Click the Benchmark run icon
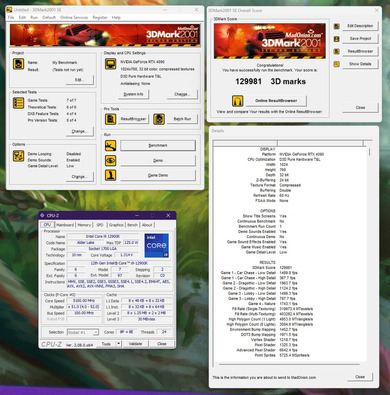Viewport: 390px width, 395px height. tap(111, 146)
